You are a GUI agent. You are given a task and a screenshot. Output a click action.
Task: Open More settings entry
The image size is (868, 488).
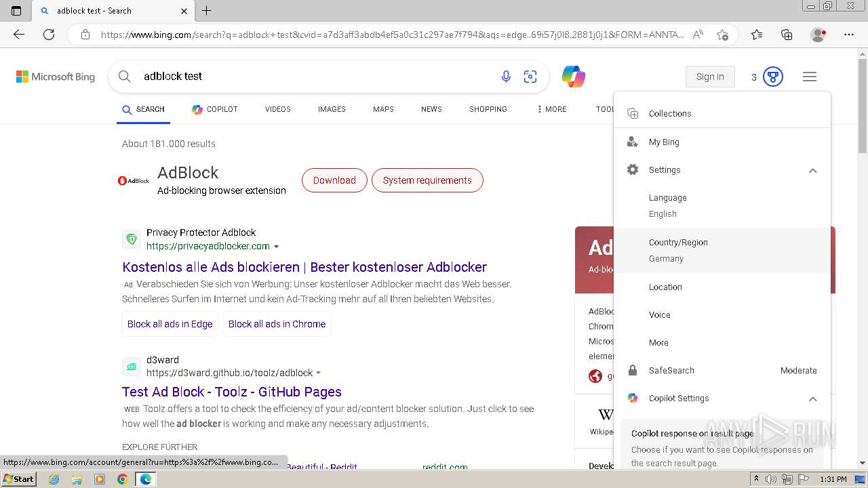pyautogui.click(x=722, y=342)
